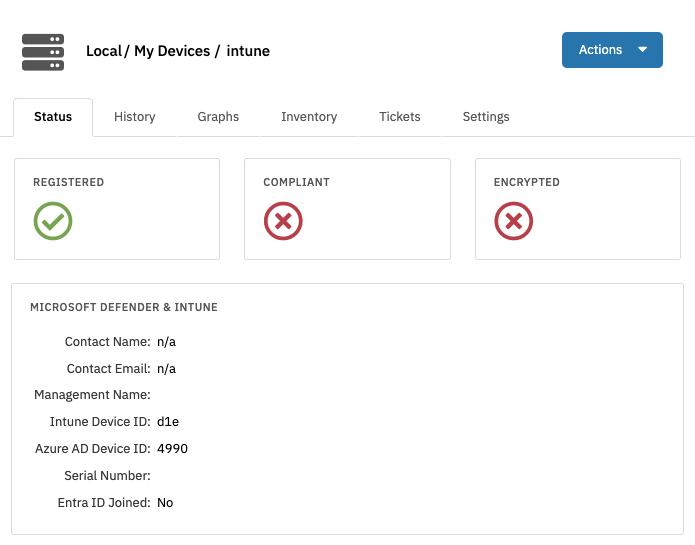
Task: Open the Graphs tab
Action: point(218,117)
